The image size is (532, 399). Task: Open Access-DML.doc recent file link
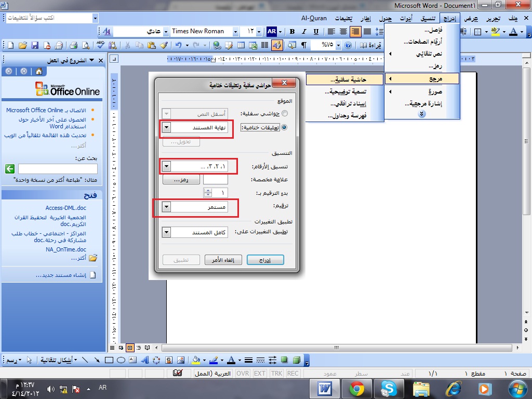pos(66,208)
